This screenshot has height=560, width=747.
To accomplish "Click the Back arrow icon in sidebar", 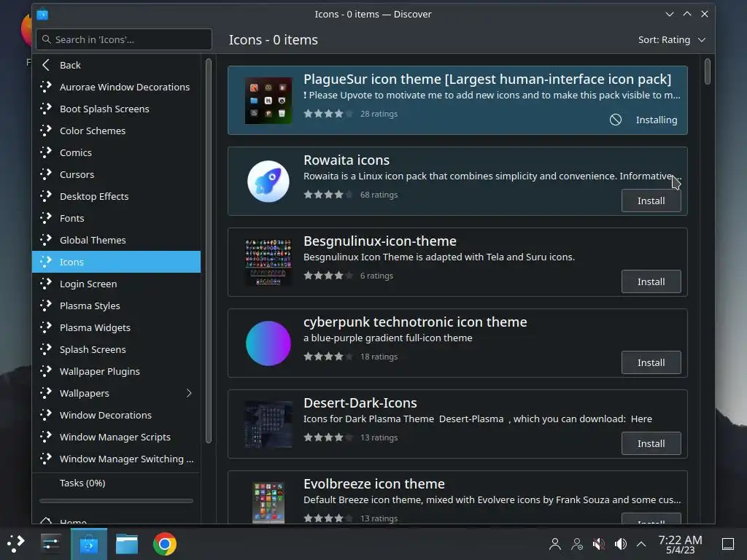I will (46, 65).
